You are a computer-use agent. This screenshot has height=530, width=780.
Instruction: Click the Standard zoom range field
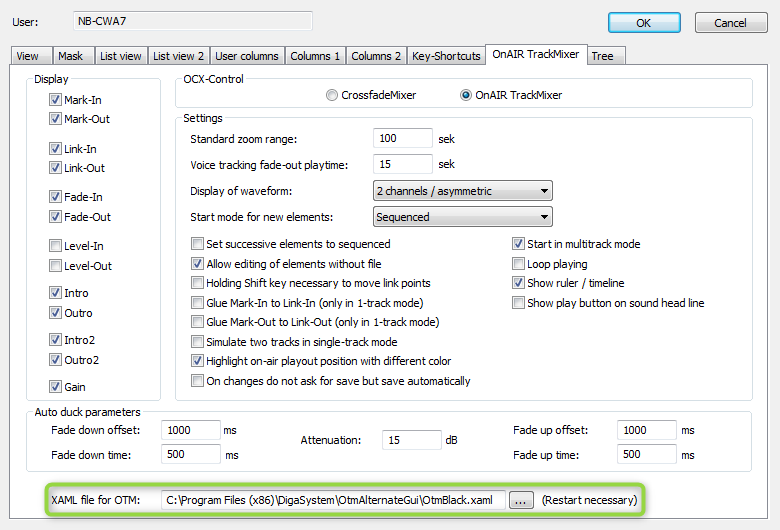[402, 138]
